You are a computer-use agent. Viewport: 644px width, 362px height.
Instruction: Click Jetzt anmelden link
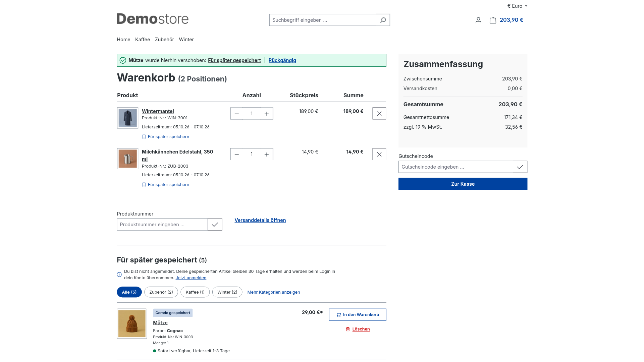[191, 278]
